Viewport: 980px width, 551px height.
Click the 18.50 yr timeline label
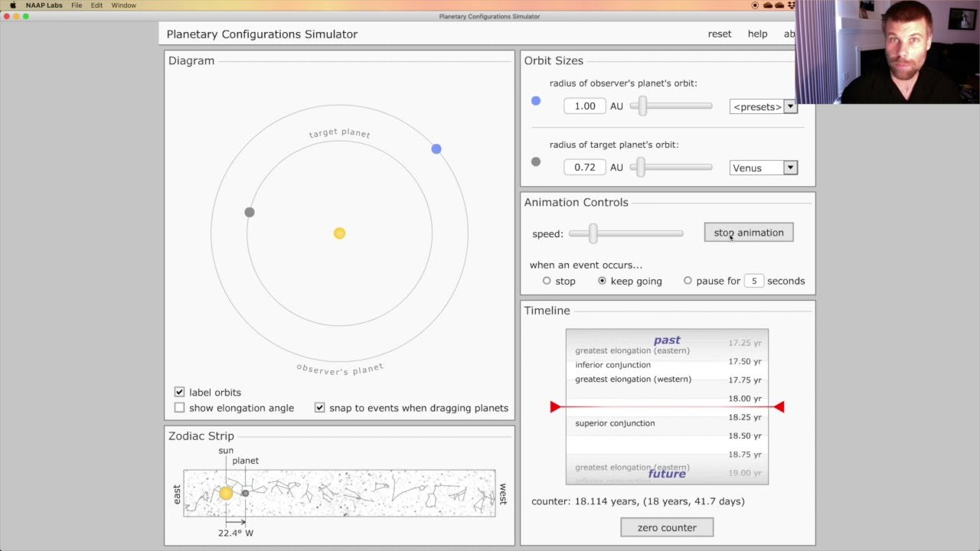coord(745,435)
